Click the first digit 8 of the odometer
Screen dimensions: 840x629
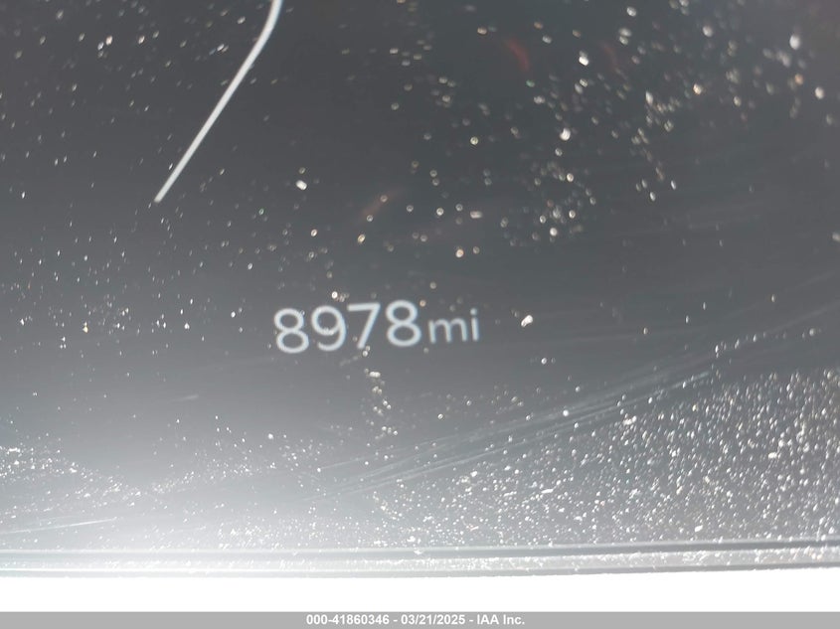(291, 330)
